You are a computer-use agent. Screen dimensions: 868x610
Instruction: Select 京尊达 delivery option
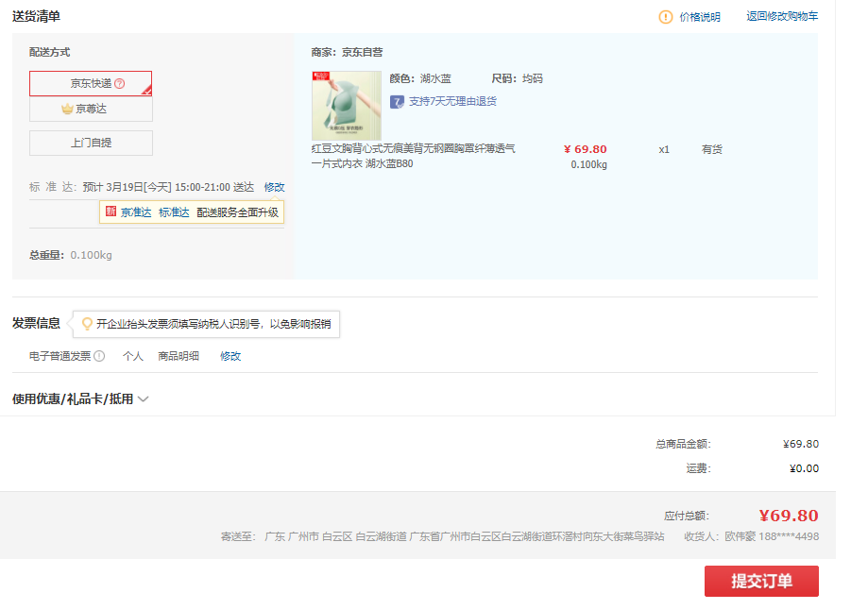click(x=91, y=109)
